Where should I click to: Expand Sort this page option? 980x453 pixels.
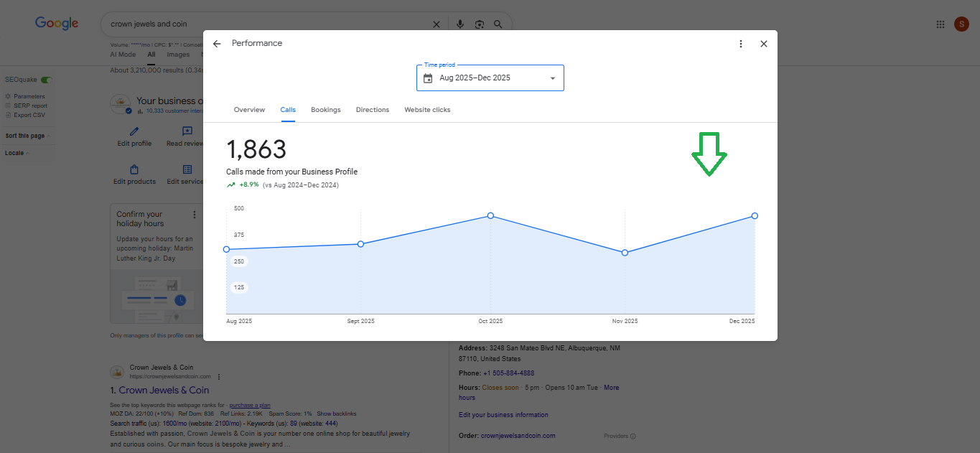pos(28,136)
